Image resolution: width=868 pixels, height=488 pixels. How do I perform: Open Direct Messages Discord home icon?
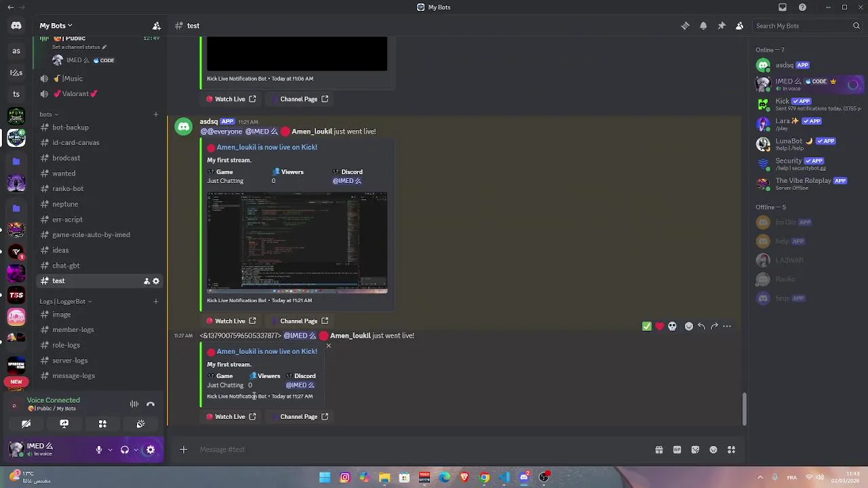point(16,26)
